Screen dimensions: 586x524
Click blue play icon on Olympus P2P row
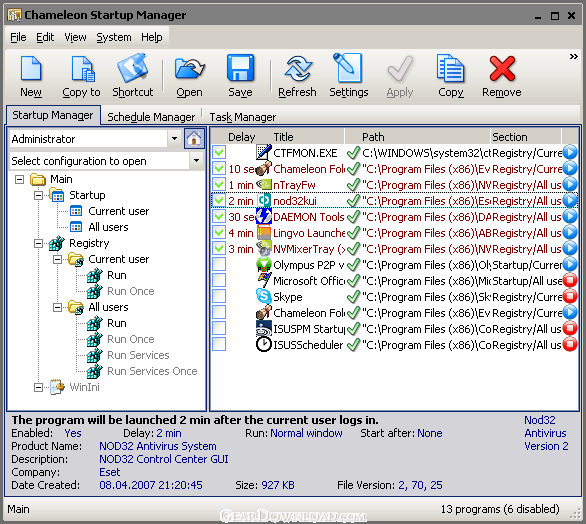(x=570, y=264)
